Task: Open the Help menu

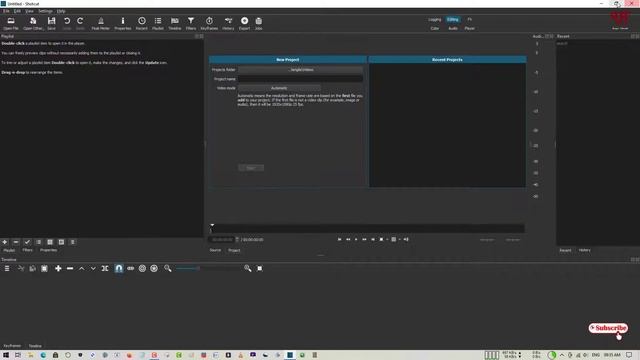Action: [x=61, y=11]
